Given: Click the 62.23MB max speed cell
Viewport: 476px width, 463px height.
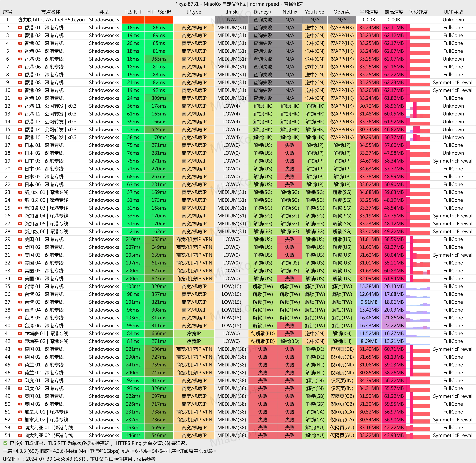Looking at the screenshot, I should pyautogui.click(x=394, y=82).
